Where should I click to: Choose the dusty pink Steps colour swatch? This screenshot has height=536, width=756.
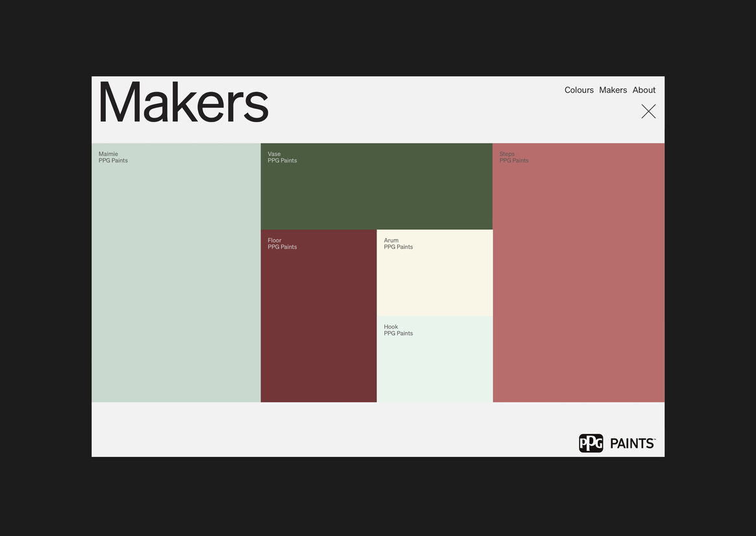click(x=578, y=279)
